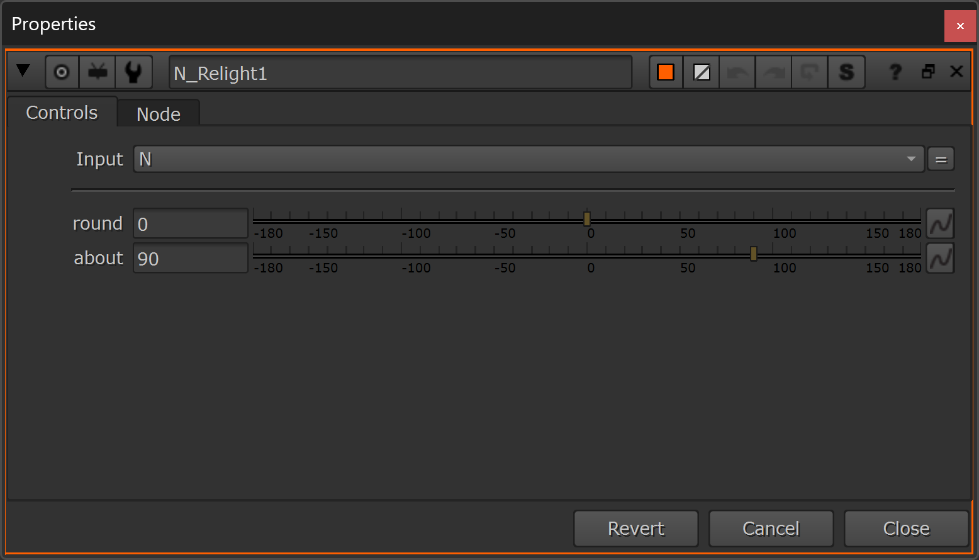This screenshot has width=979, height=560.
Task: Click the Cancel button
Action: (771, 529)
